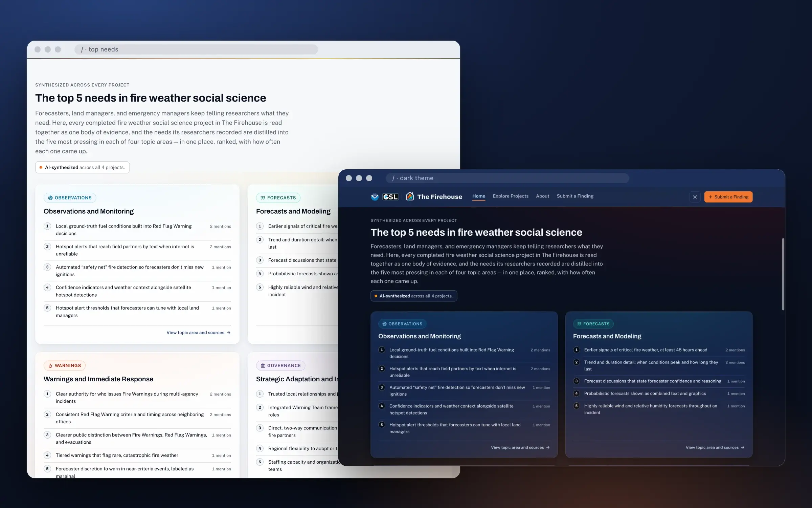Click the WARNINGS flame badge
Image resolution: width=812 pixels, height=508 pixels.
point(64,365)
